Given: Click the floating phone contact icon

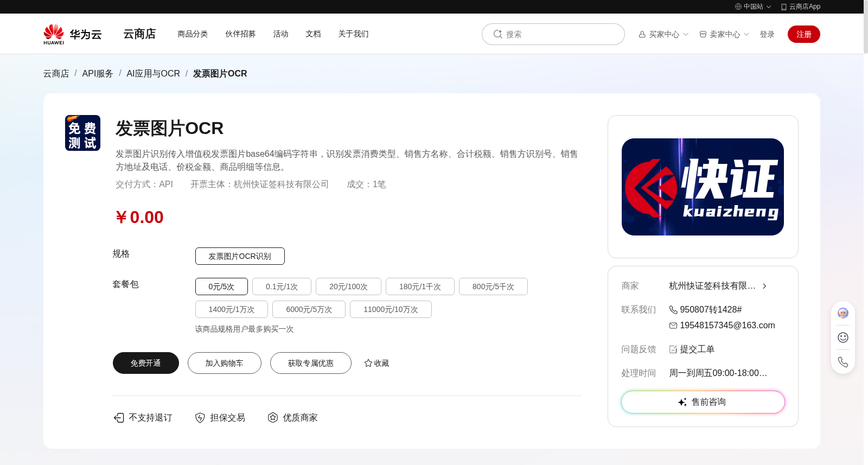Looking at the screenshot, I should coord(843,362).
